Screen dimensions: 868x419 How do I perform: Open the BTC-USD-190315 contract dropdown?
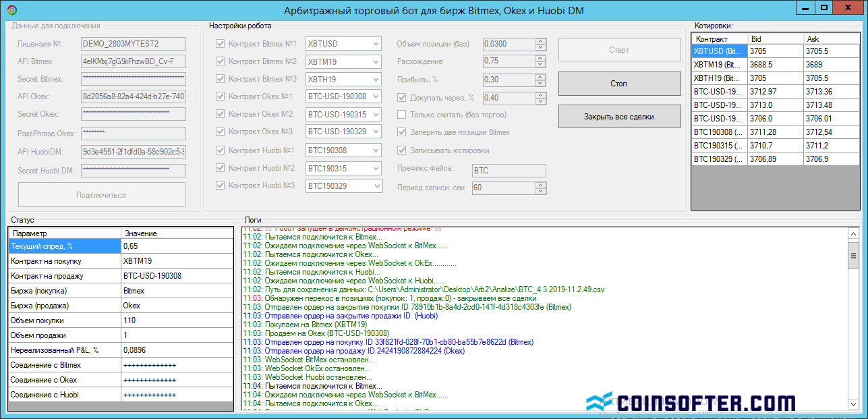pos(344,114)
